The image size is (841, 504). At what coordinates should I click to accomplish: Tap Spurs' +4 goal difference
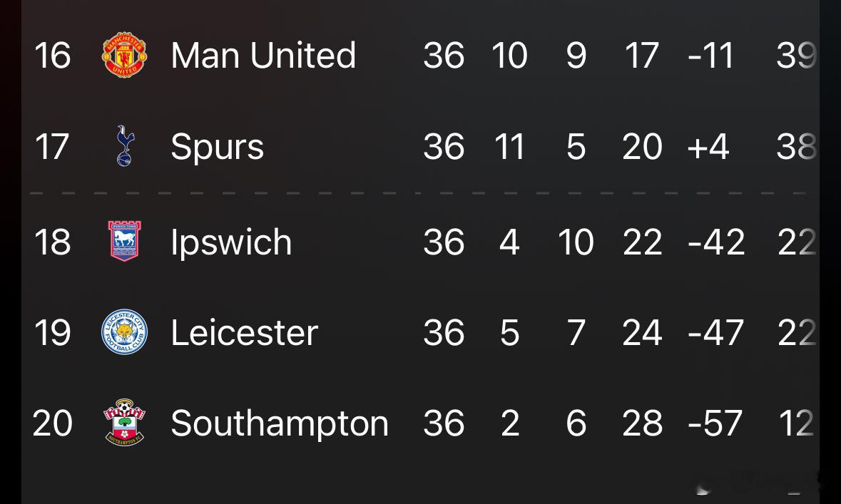[x=708, y=146]
